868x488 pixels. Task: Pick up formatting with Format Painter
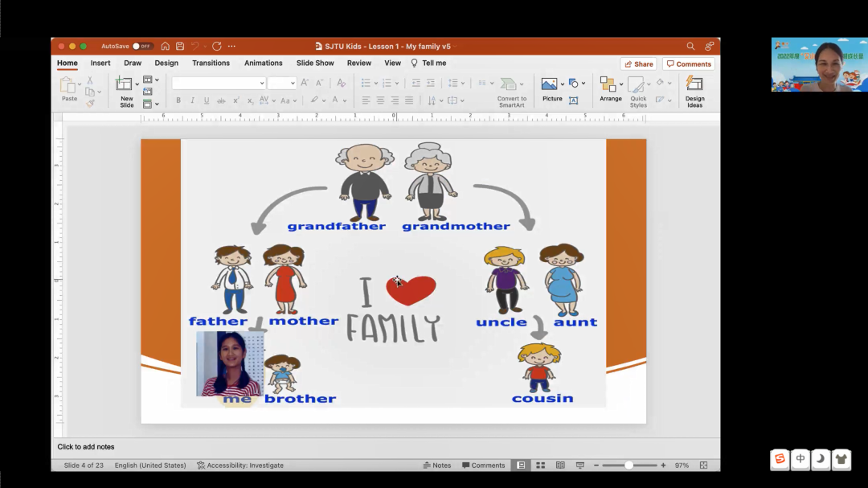click(90, 103)
